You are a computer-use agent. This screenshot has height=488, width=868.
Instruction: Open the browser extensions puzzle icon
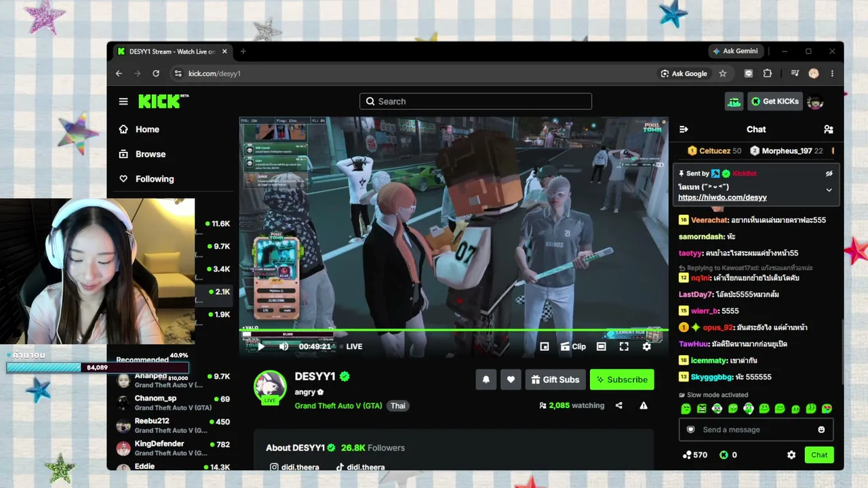768,73
